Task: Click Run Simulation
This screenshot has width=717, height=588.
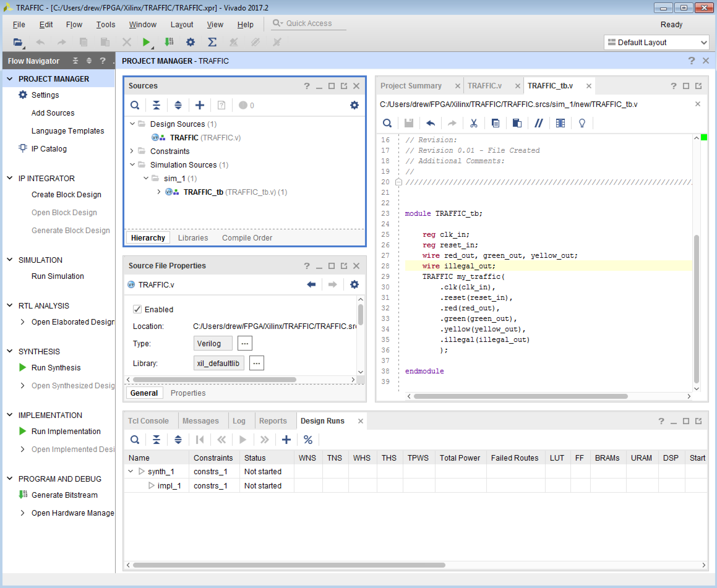Action: [58, 276]
